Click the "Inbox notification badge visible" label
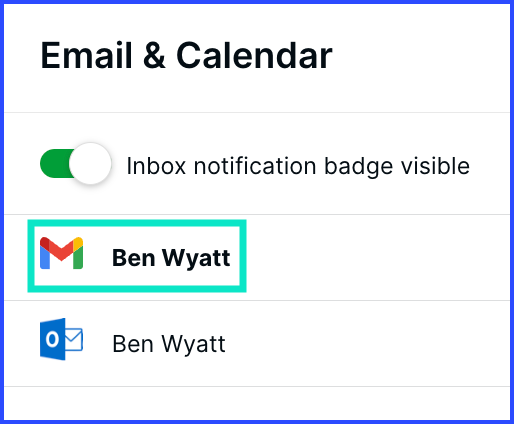514x424 pixels. tap(298, 166)
